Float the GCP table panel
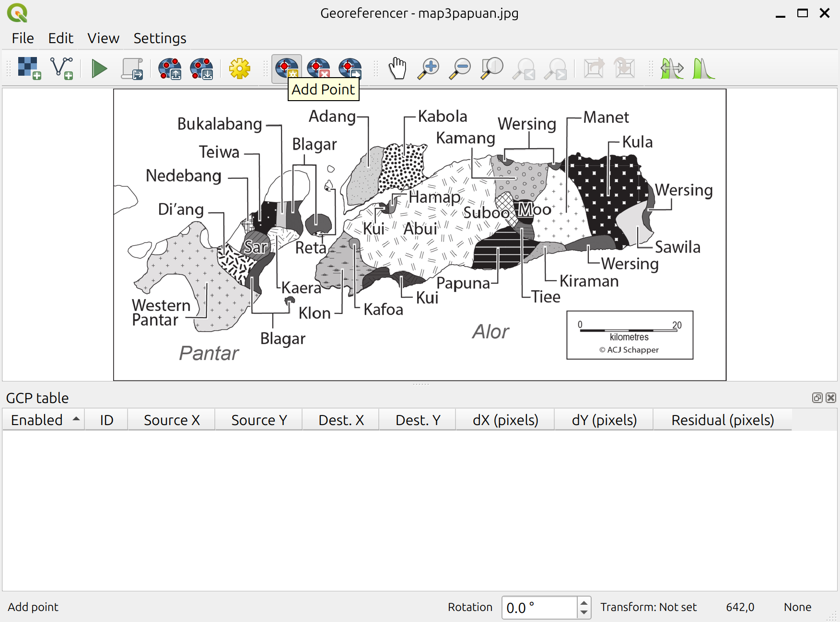This screenshot has width=840, height=622. coord(817,398)
